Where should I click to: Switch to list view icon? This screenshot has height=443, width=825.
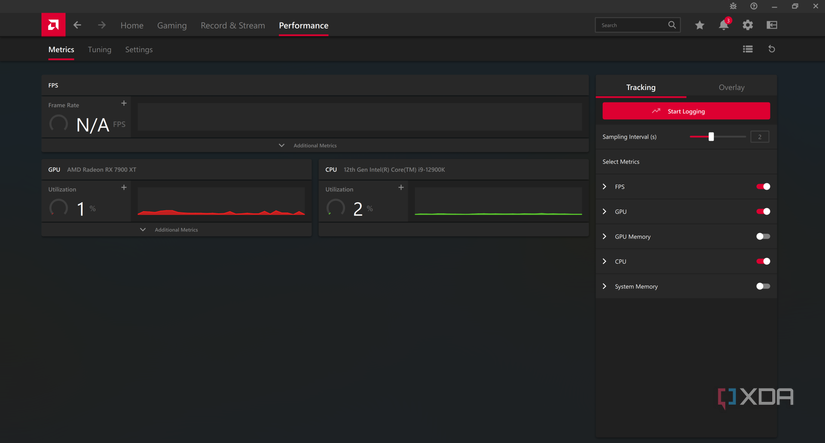click(x=747, y=49)
